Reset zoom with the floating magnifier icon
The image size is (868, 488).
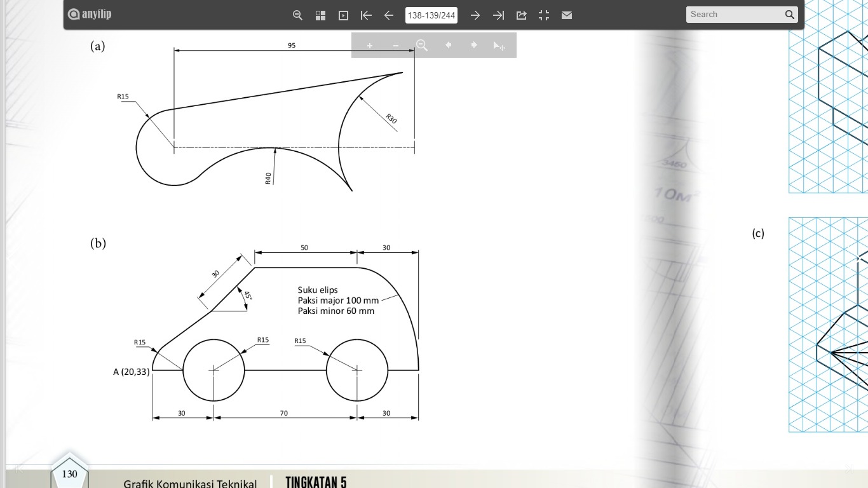tap(422, 45)
